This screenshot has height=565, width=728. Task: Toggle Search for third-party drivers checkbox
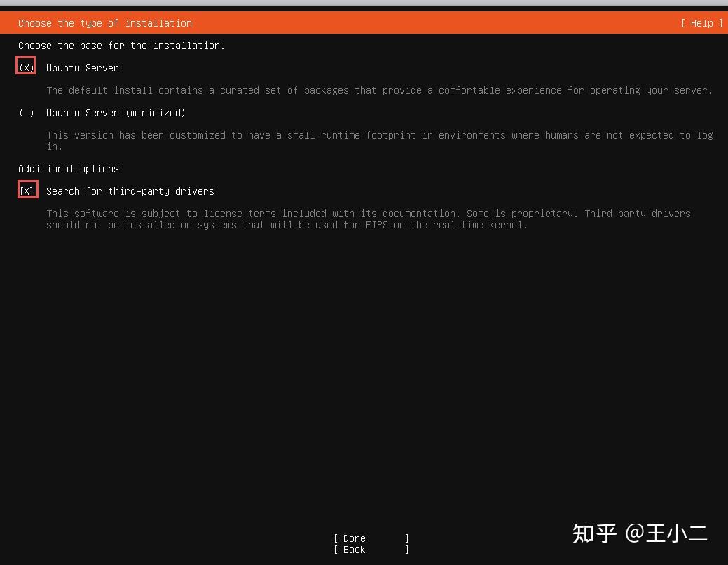[27, 190]
